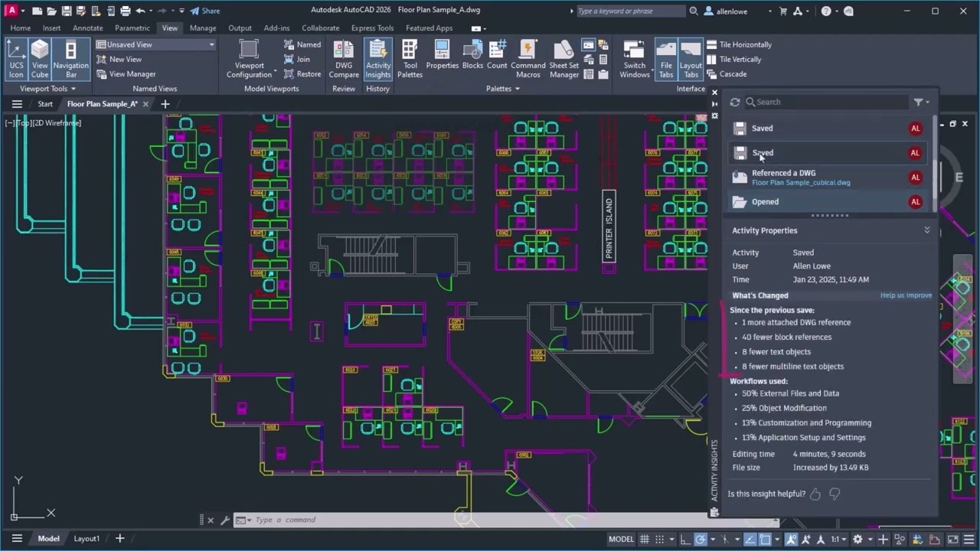
Task: Toggle the Navigation Bar display
Action: coord(70,59)
